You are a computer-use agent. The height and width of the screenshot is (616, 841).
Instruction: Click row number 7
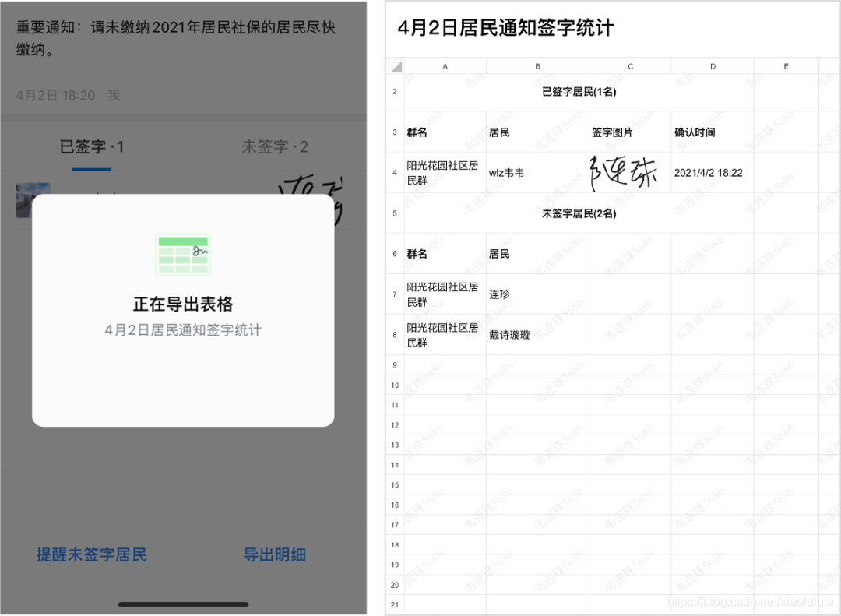(x=395, y=294)
